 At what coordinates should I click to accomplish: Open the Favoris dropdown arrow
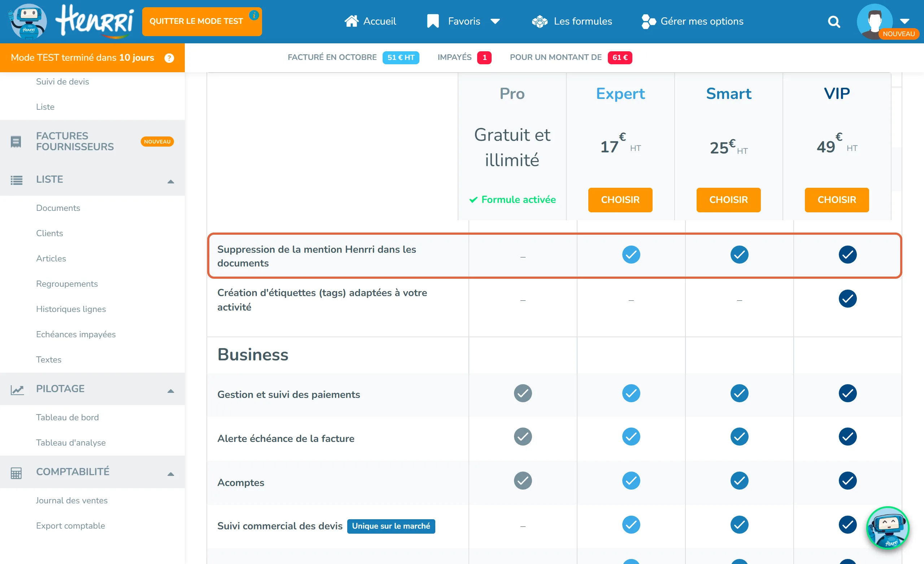point(495,21)
